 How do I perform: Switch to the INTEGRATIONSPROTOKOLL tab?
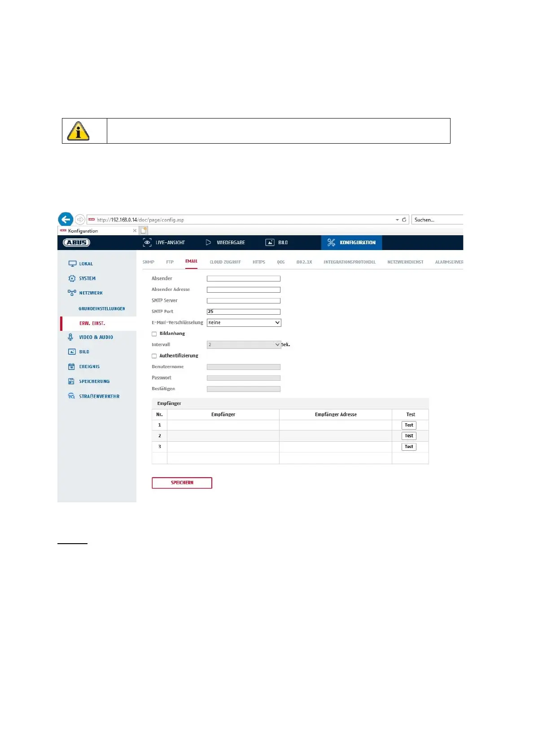pyautogui.click(x=350, y=262)
